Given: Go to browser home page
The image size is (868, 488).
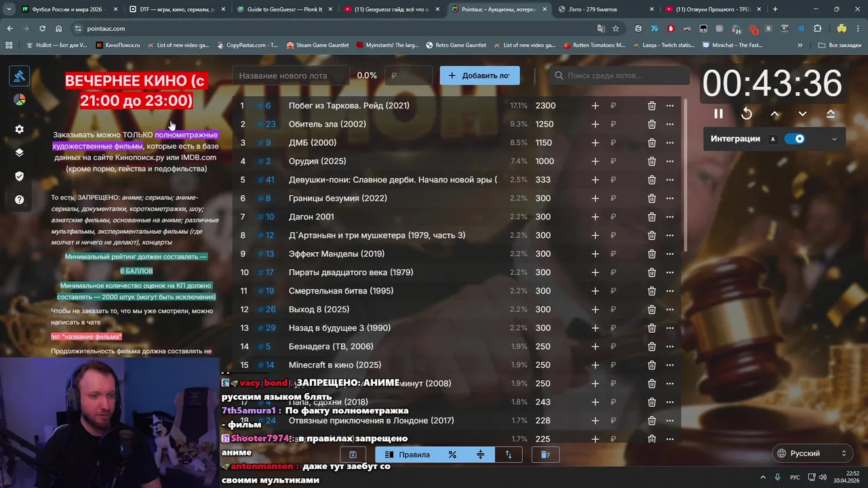Looking at the screenshot, I should (59, 28).
